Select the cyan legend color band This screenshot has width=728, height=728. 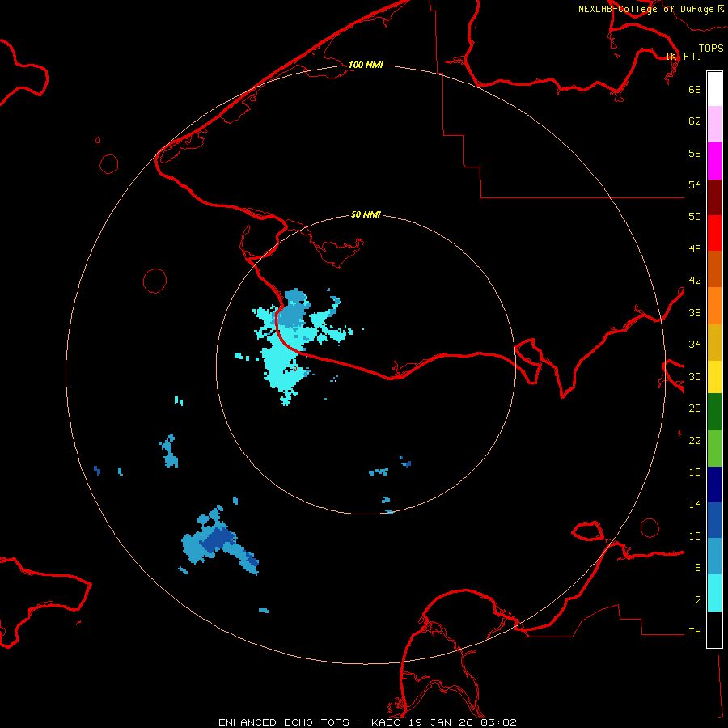714,593
